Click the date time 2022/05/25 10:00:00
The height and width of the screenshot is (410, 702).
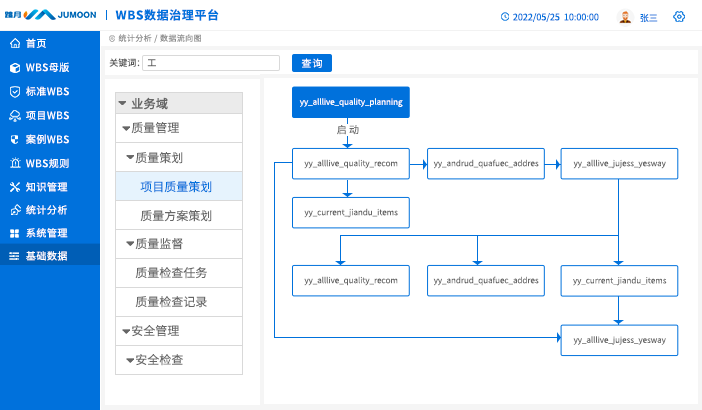[556, 17]
